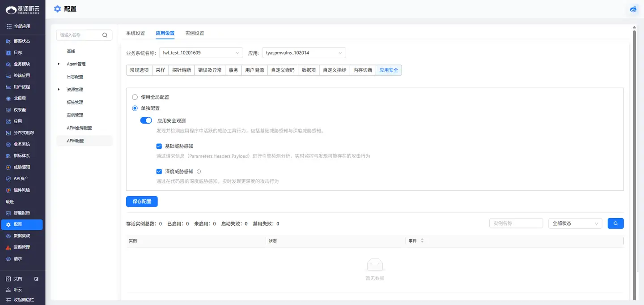Expand the 全部状态 filter dropdown
Image resolution: width=644 pixels, height=305 pixels.
(x=575, y=223)
